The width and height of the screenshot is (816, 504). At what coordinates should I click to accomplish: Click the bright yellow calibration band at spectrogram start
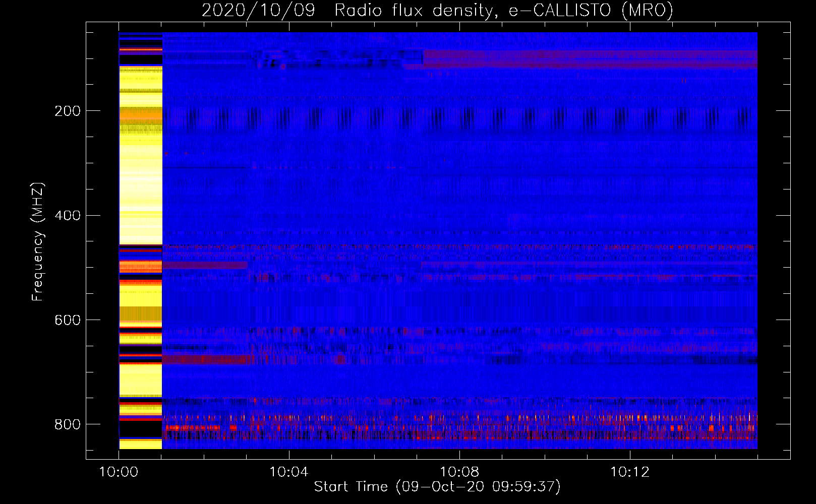tap(141, 241)
